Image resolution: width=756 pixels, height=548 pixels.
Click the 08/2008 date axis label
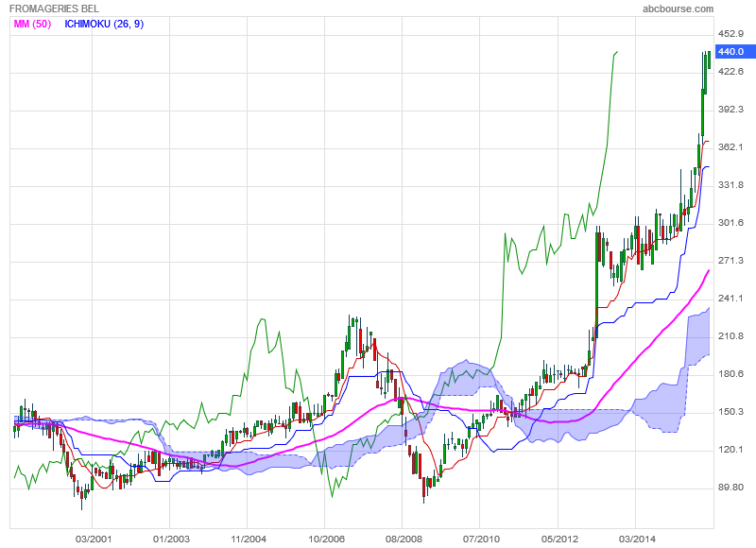404,539
